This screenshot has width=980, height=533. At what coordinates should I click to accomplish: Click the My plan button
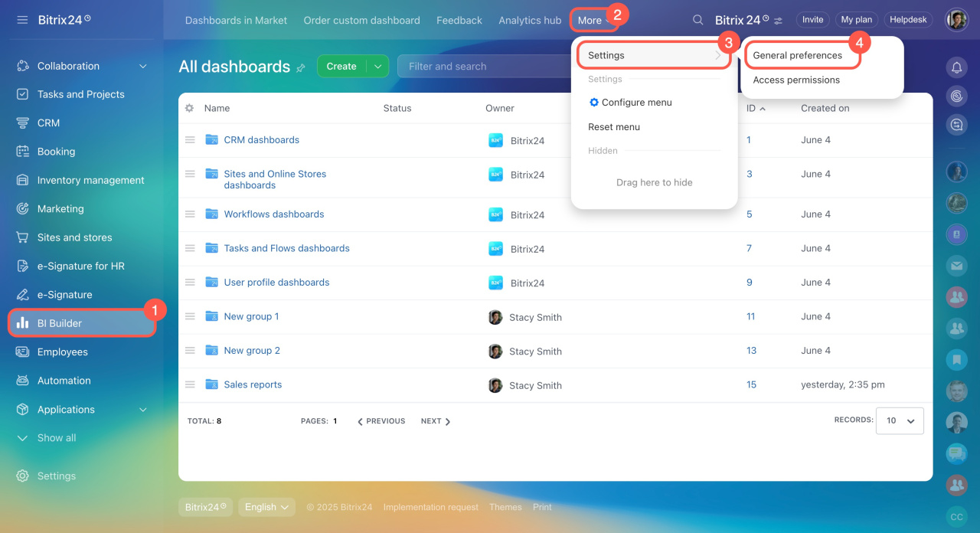[856, 20]
